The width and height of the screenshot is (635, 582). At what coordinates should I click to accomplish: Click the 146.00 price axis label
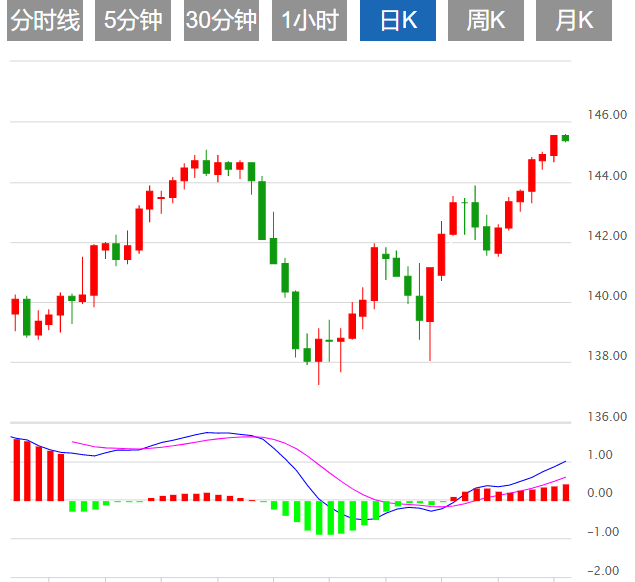click(608, 115)
